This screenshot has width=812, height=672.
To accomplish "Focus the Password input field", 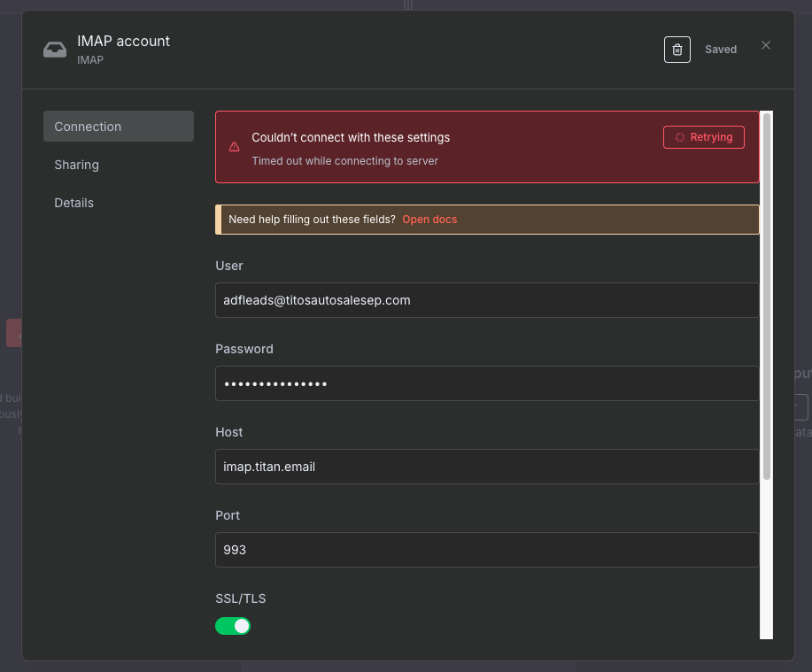I will 487,383.
